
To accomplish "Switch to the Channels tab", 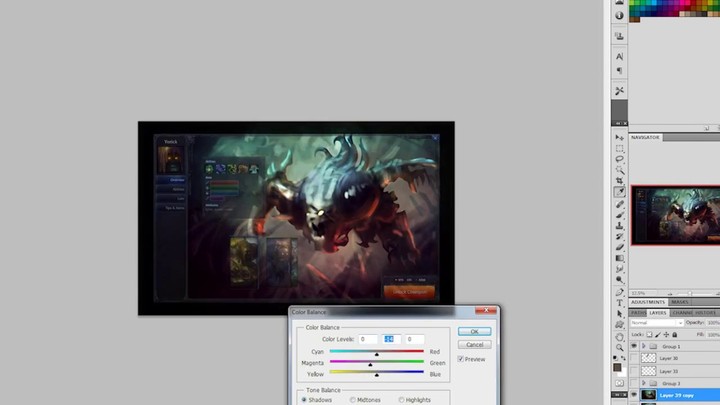I will click(682, 313).
